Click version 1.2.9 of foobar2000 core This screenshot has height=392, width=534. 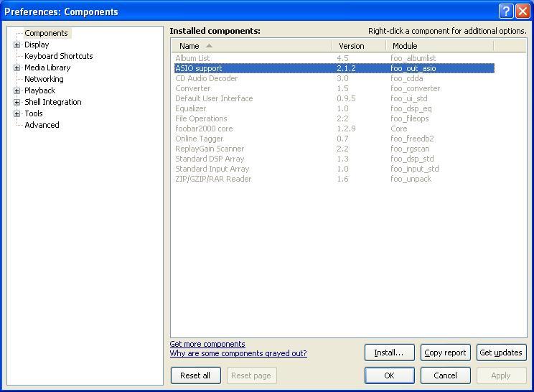346,129
